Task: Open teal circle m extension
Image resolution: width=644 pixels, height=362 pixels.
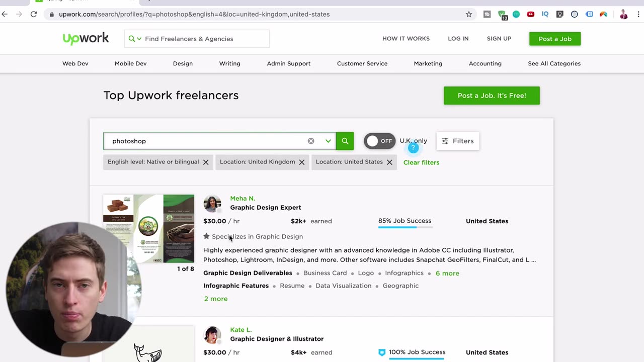Action: pos(516,14)
